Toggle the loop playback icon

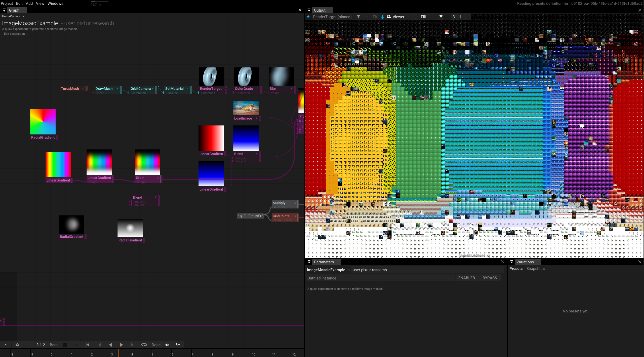(x=144, y=345)
